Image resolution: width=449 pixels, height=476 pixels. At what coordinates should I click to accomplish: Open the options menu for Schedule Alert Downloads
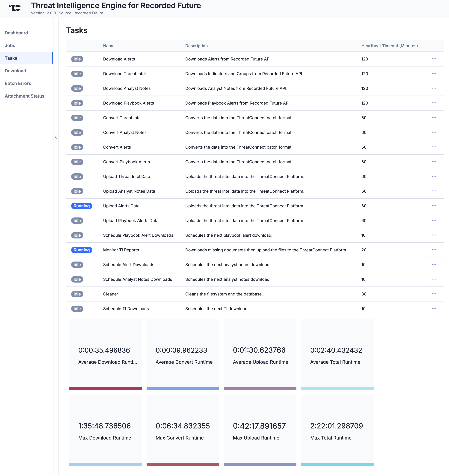pyautogui.click(x=434, y=265)
